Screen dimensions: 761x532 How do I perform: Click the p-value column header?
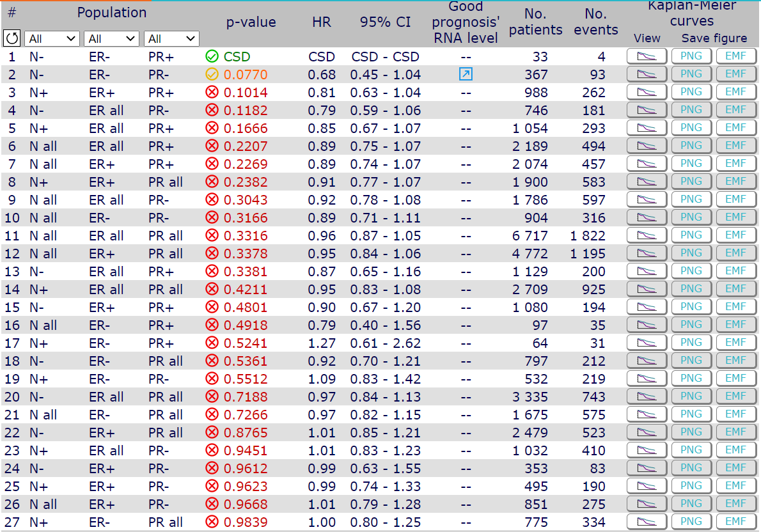coord(251,22)
